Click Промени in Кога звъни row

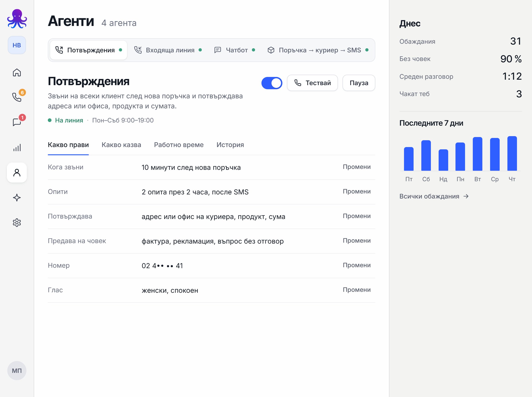(x=356, y=167)
